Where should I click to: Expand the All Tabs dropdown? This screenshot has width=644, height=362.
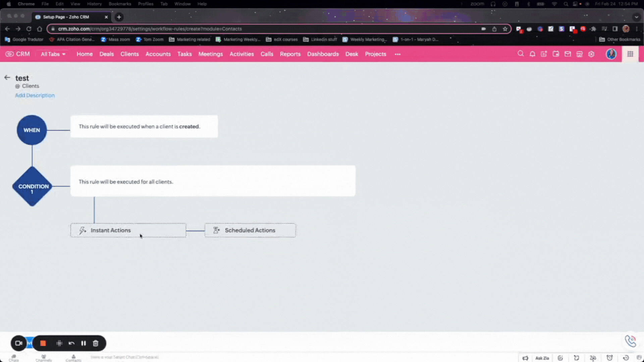[x=53, y=54]
